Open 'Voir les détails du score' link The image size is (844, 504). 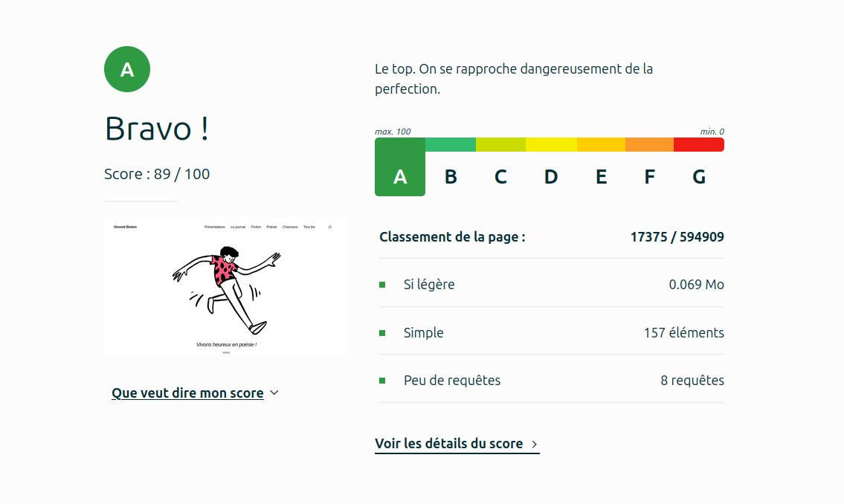pyautogui.click(x=449, y=444)
